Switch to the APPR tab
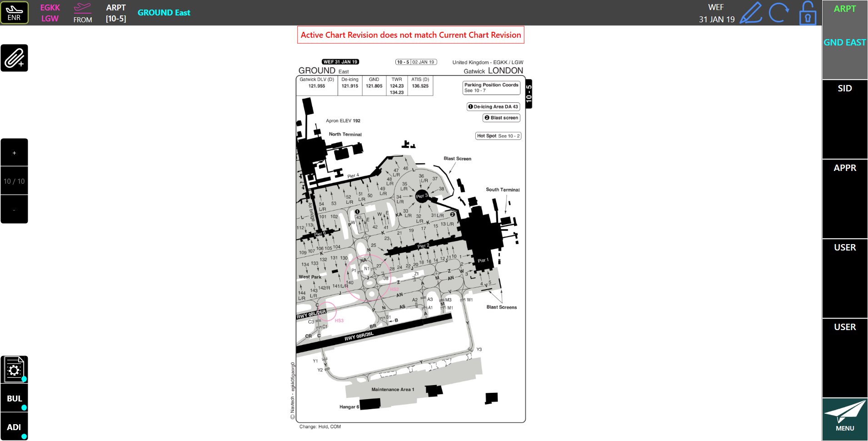 [845, 199]
